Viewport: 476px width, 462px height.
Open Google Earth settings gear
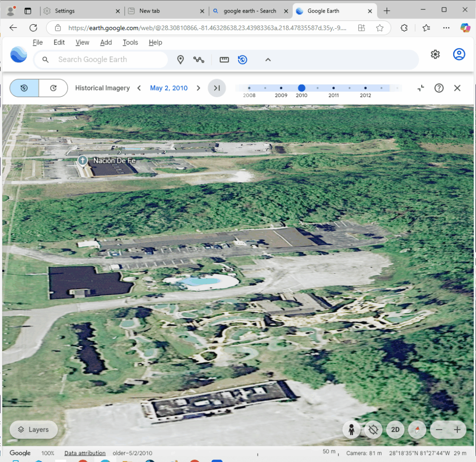click(x=435, y=54)
